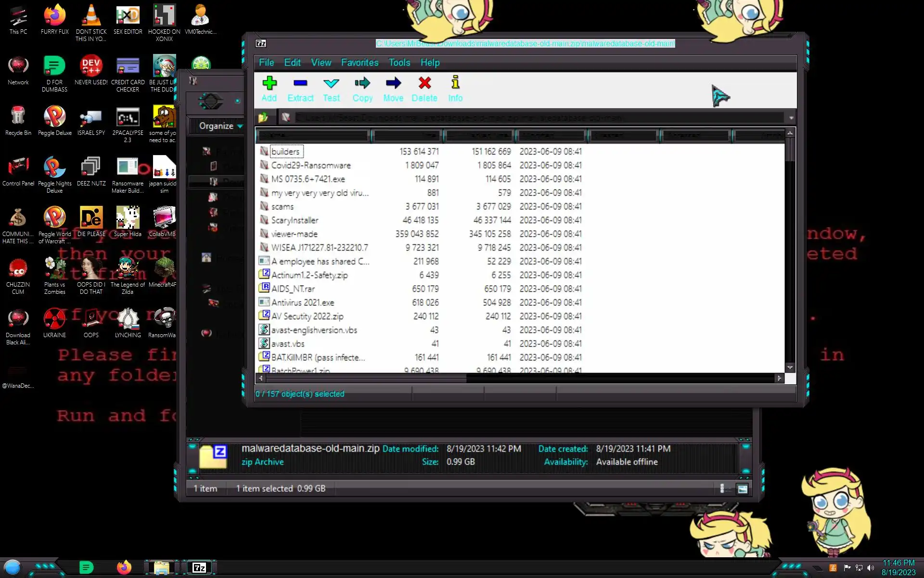Screen dimensions: 924x578
Task: Click the horizontal scrollbar right arrow
Action: (x=779, y=379)
